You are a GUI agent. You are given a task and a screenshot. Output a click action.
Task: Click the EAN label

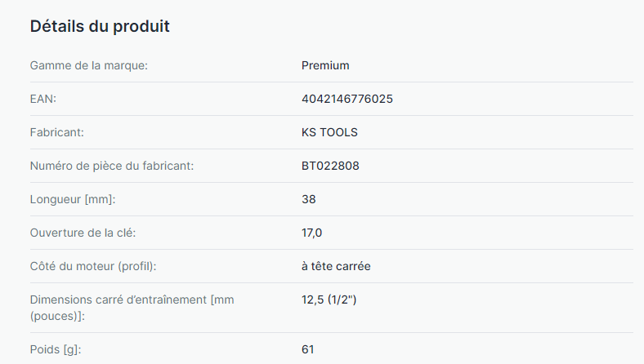(x=43, y=99)
